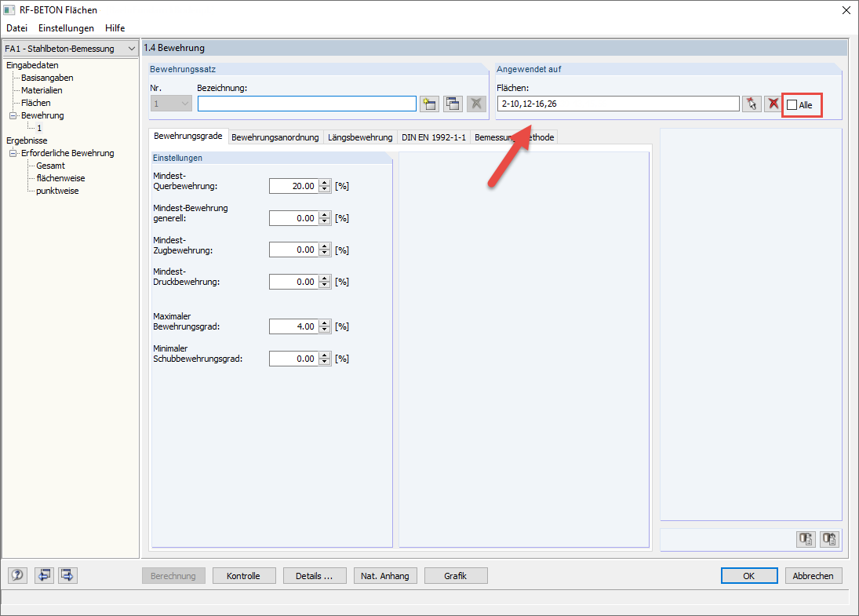859x616 pixels.
Task: Increase Mindest-Querbewehrung value with up arrow
Action: 325,183
